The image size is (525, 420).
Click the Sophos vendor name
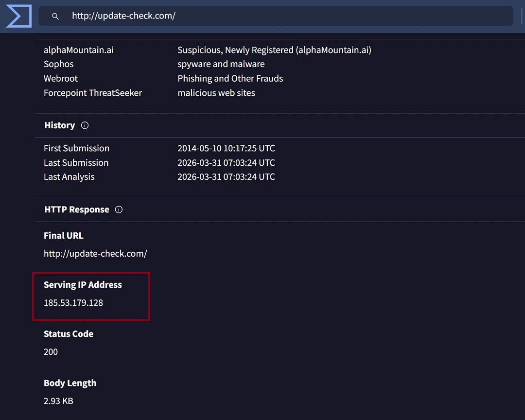tap(58, 64)
